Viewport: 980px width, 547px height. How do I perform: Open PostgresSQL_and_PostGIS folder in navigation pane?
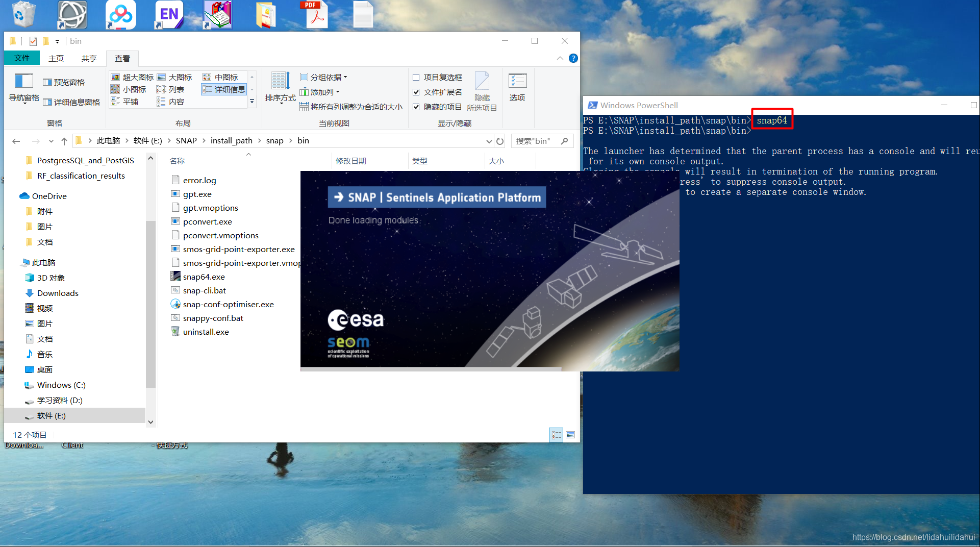[x=85, y=160]
